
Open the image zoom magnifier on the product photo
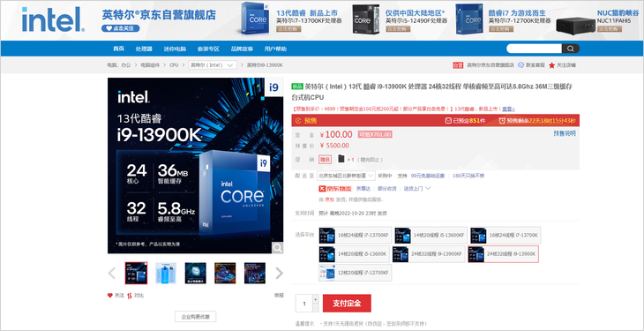pyautogui.click(x=278, y=248)
